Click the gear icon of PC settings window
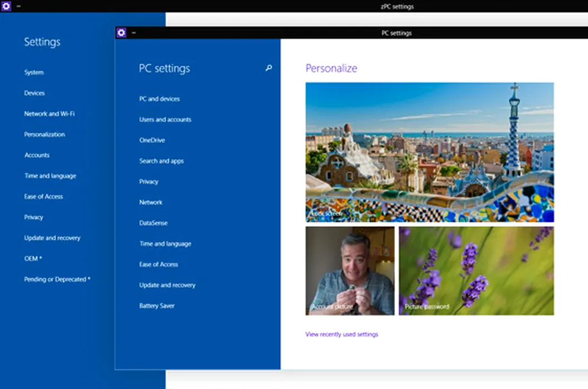 [x=121, y=33]
